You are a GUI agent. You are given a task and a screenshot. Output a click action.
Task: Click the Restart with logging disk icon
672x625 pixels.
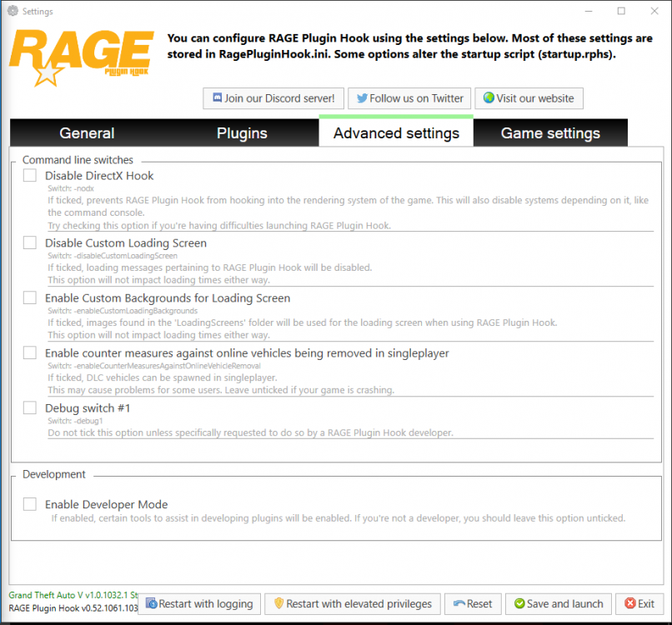click(x=151, y=603)
